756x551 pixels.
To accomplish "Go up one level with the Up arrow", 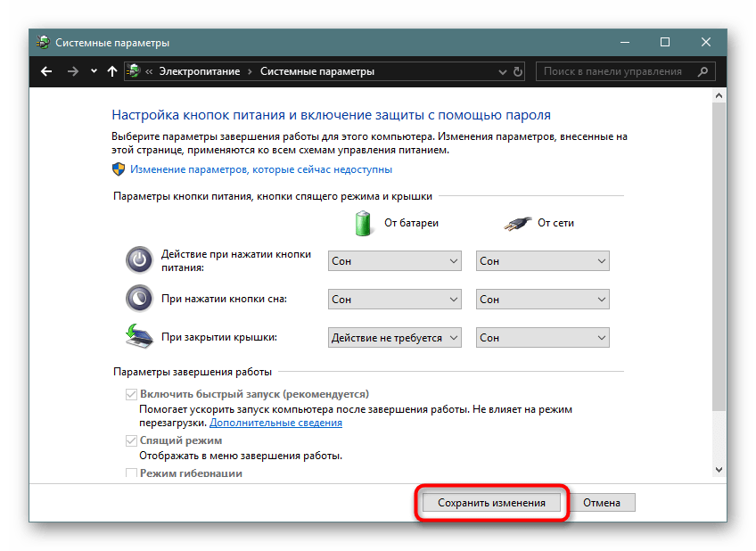I will [x=111, y=71].
